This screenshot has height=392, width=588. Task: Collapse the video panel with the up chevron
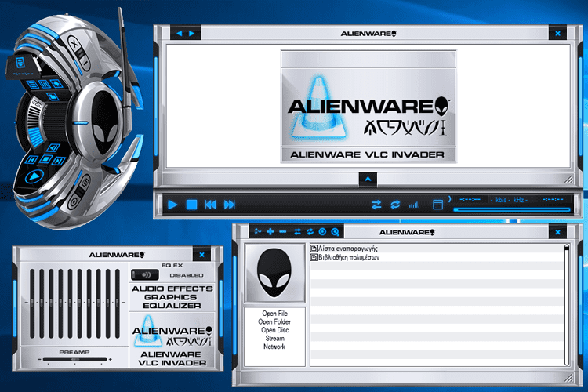pos(367,179)
